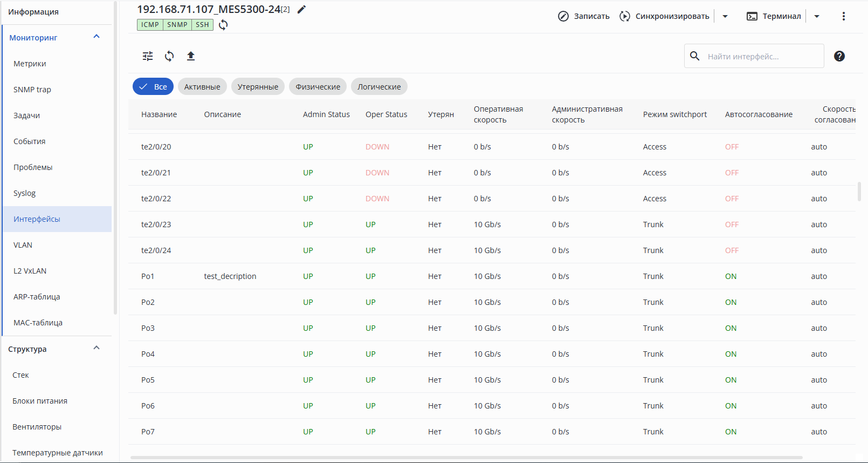Viewport: 868px width, 463px height.
Task: Click the upload arrow icon in toolbar
Action: click(191, 56)
